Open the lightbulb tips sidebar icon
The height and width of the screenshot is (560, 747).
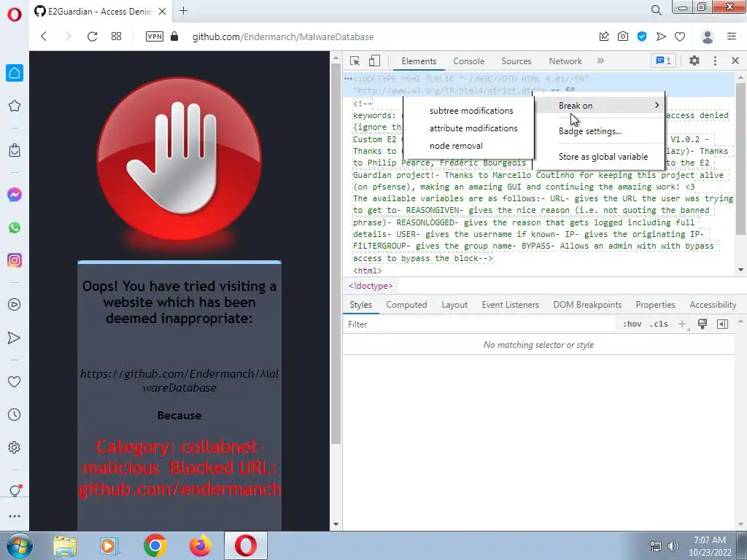[15, 491]
